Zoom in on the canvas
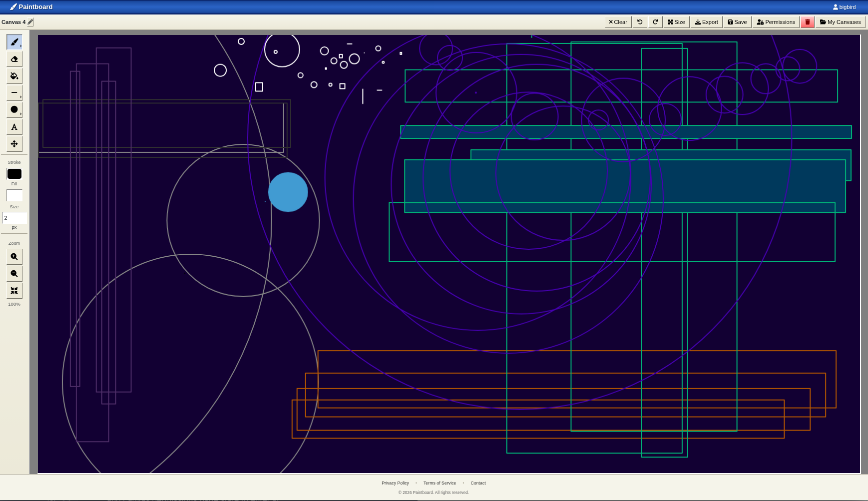 [x=14, y=256]
